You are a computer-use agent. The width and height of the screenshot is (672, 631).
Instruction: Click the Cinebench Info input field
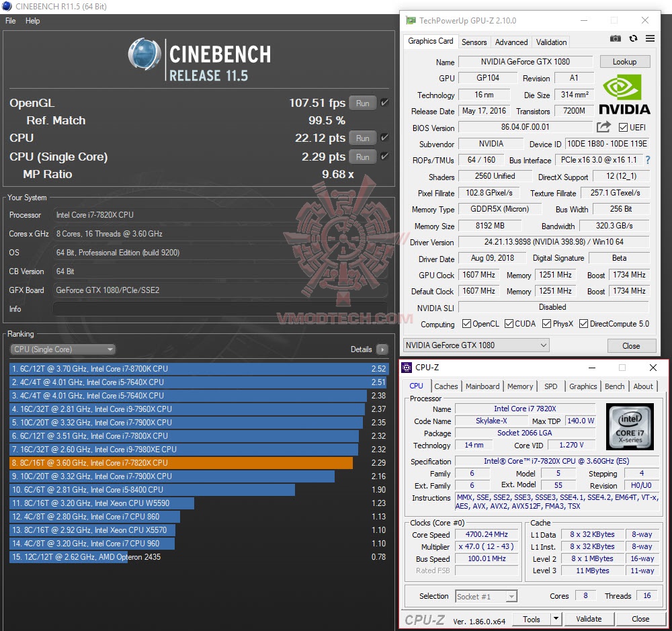pos(220,308)
